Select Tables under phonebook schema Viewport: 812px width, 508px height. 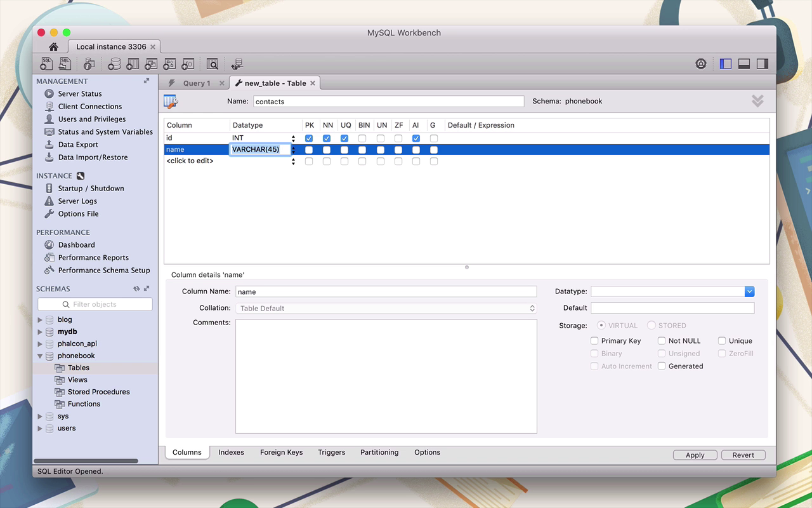pos(79,368)
